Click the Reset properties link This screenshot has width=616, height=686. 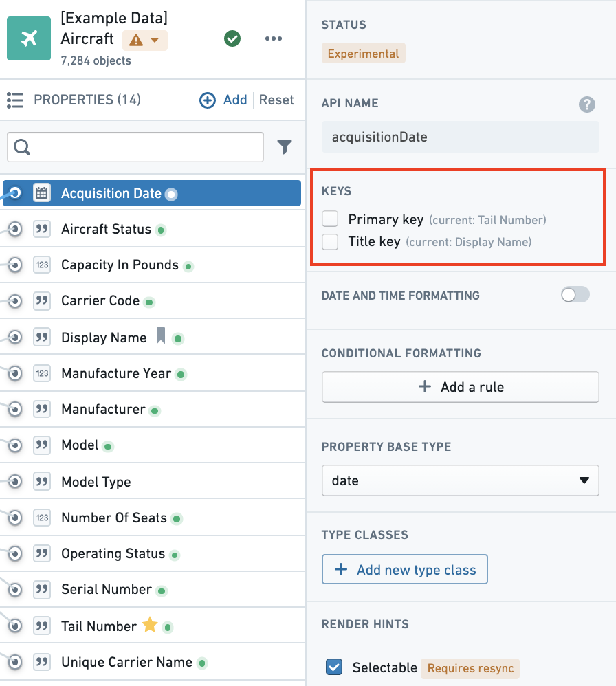pos(276,100)
